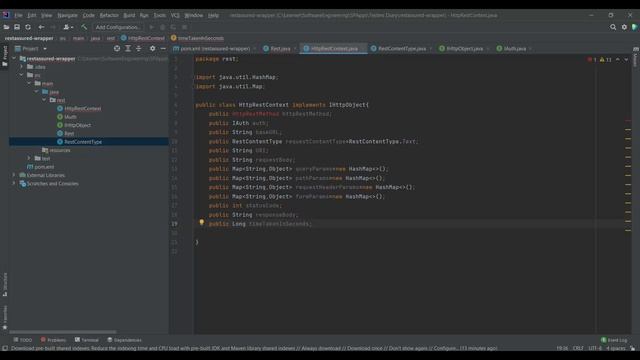Toggle the Terminal tool window
640x360 pixels.
point(87,340)
